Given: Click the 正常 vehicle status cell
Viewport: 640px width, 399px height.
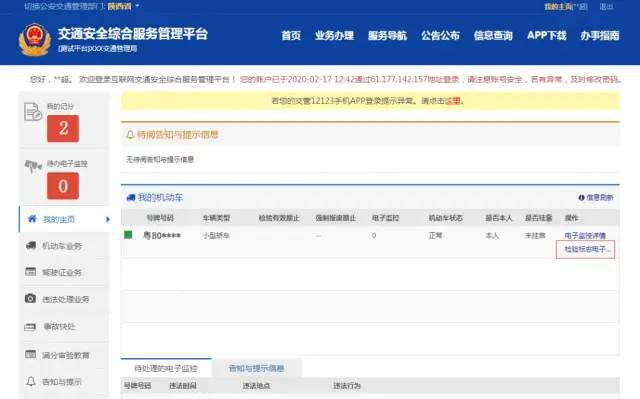Looking at the screenshot, I should [x=435, y=235].
